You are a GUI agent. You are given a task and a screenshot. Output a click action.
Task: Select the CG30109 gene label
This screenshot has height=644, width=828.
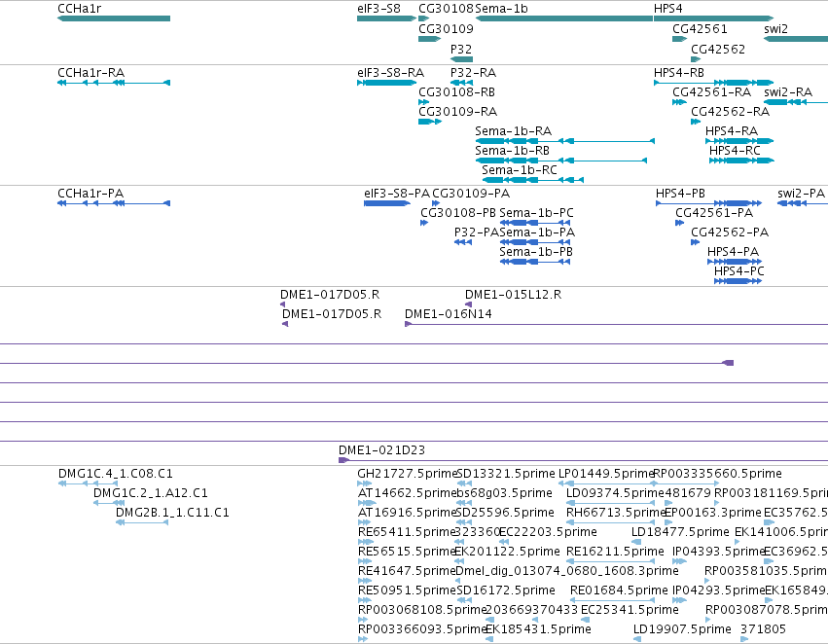[x=447, y=29]
